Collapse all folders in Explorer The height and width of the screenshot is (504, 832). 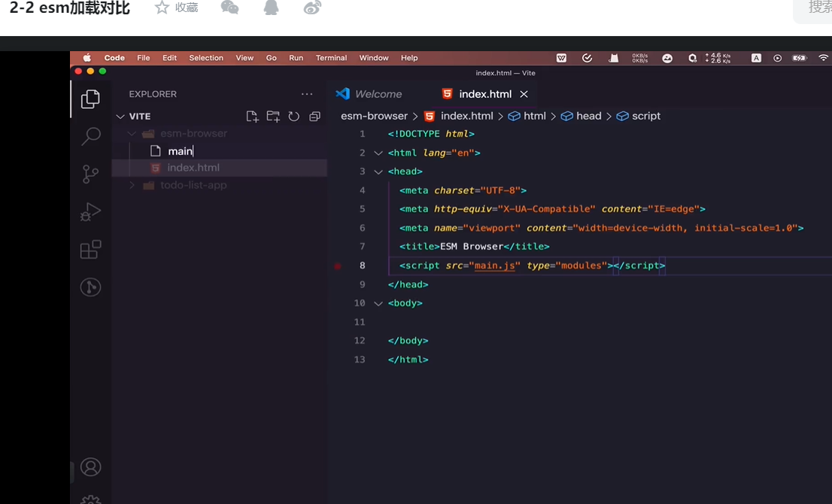click(314, 117)
